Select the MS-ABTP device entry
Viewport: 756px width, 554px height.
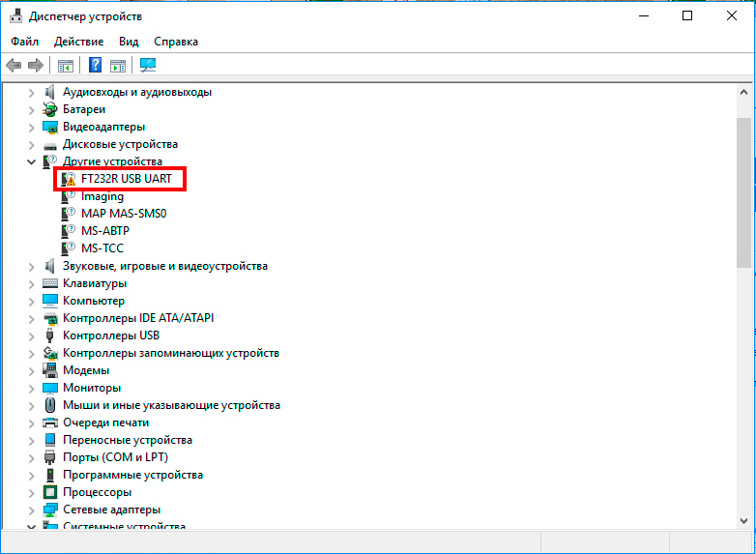click(x=105, y=231)
